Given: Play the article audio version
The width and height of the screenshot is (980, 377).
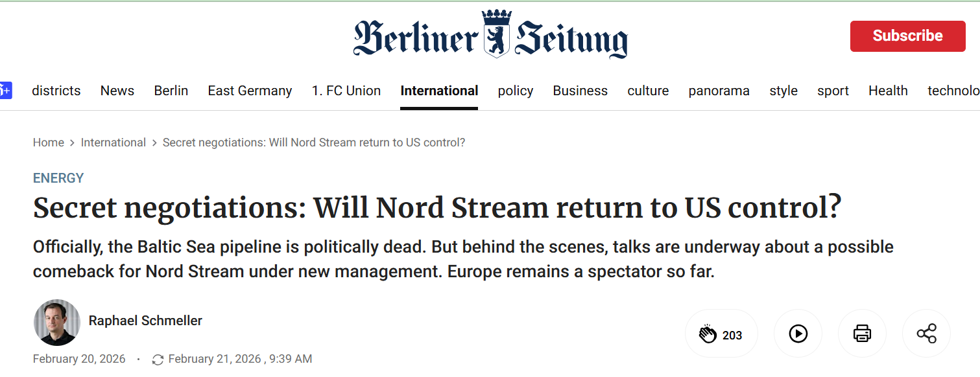Looking at the screenshot, I should click(x=798, y=334).
